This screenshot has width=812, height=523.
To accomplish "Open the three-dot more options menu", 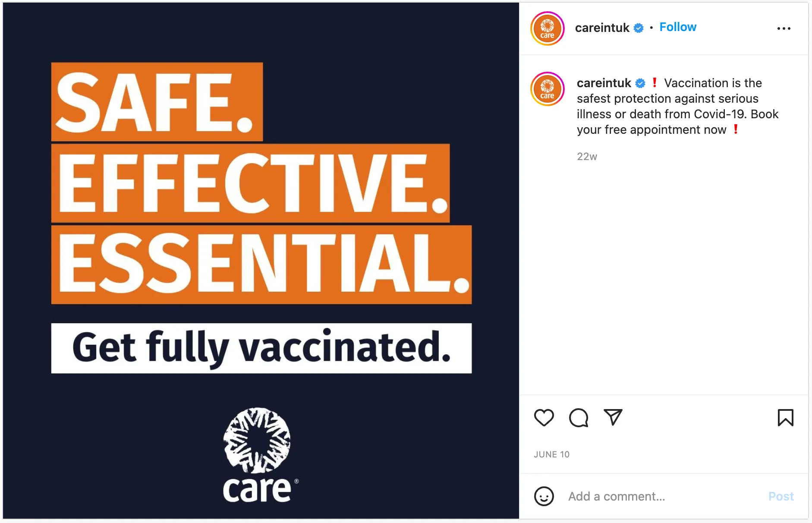I will [784, 28].
